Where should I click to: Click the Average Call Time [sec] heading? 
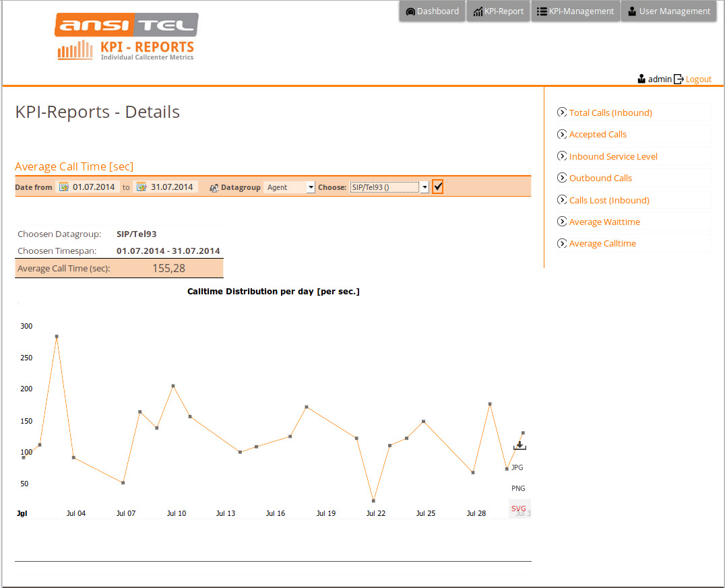(x=74, y=166)
